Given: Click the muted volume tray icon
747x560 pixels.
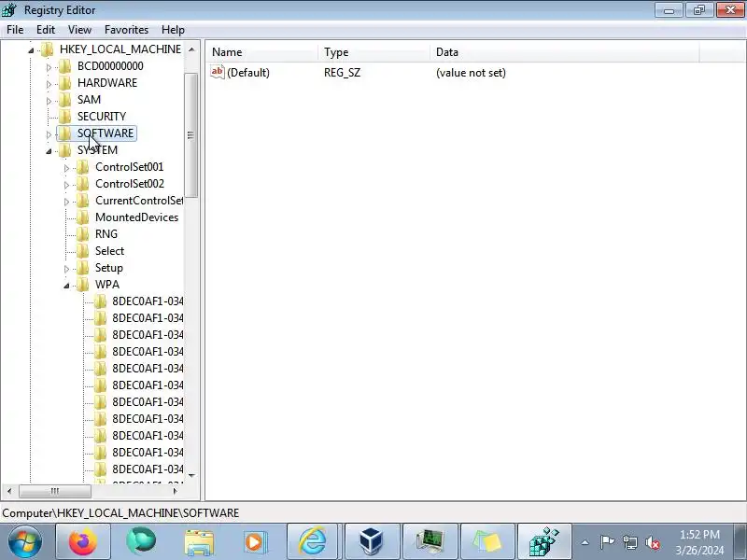Looking at the screenshot, I should 653,542.
